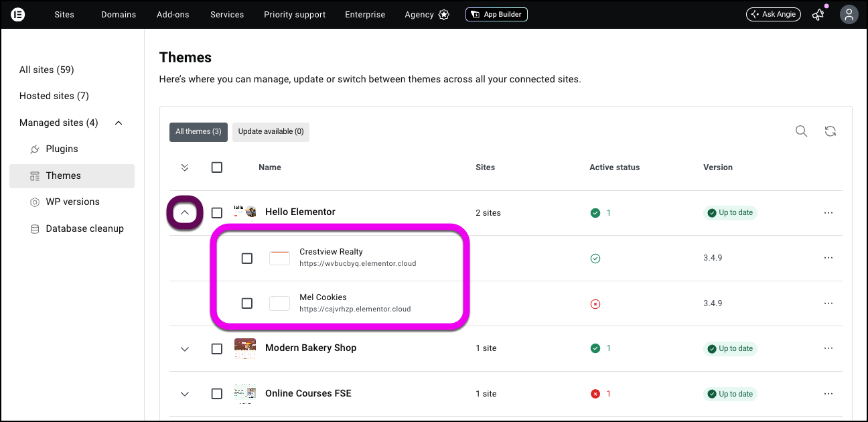Toggle the select-all themes checkbox
The image size is (868, 422).
[217, 167]
